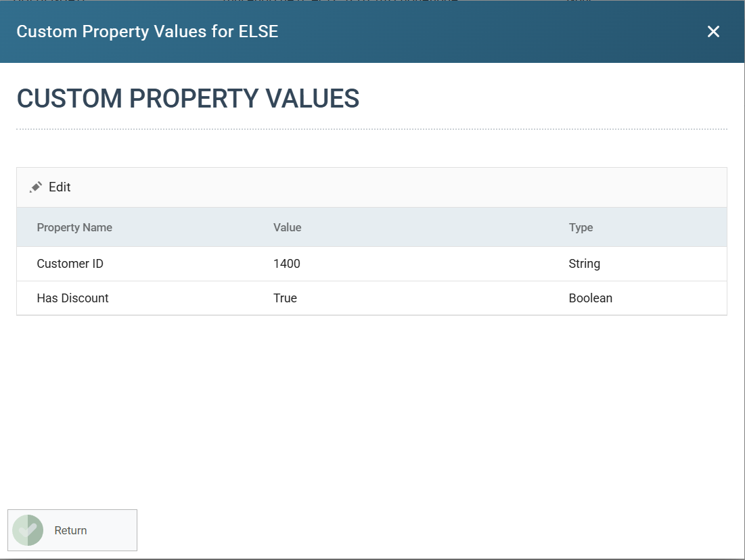
Task: Click blank space in Has Discount row
Action: (428, 298)
